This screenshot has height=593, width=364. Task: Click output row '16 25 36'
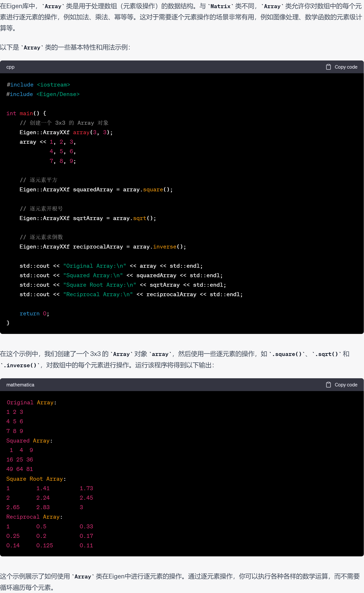20,460
